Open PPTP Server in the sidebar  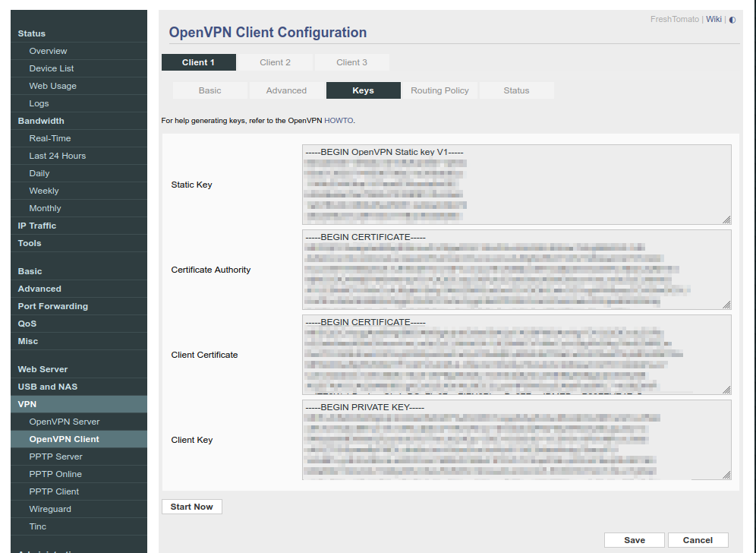pos(79,457)
